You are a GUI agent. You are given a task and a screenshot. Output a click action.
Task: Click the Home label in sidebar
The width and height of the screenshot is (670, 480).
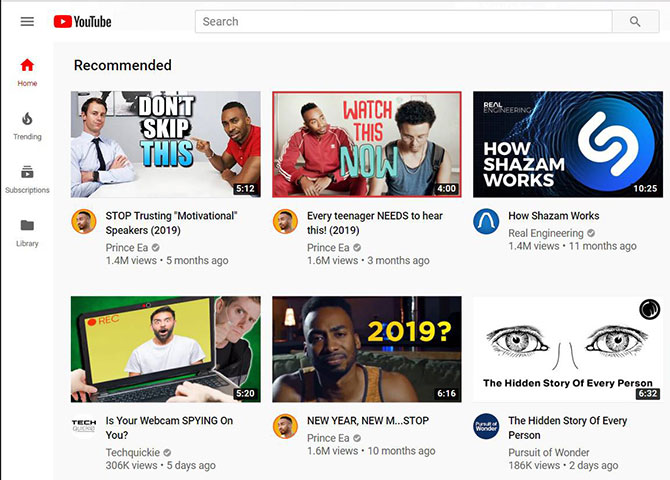pos(27,83)
